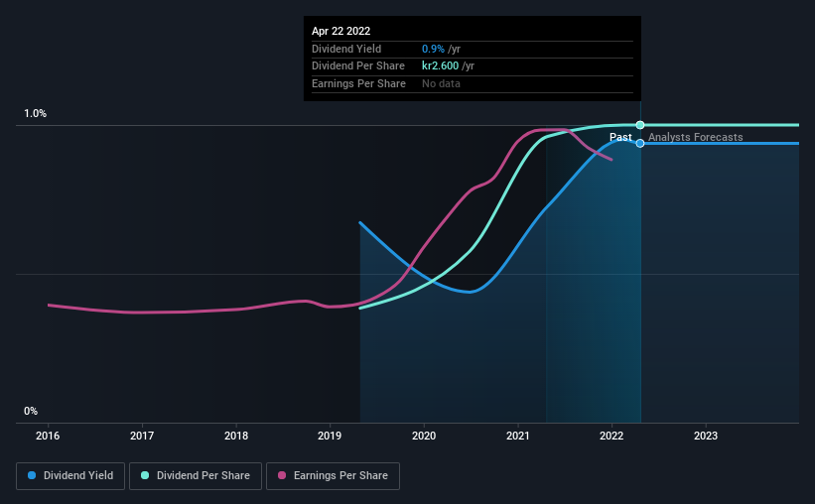Click the blue Dividend Yield legend dot
Image resolution: width=815 pixels, height=504 pixels.
pyautogui.click(x=32, y=475)
